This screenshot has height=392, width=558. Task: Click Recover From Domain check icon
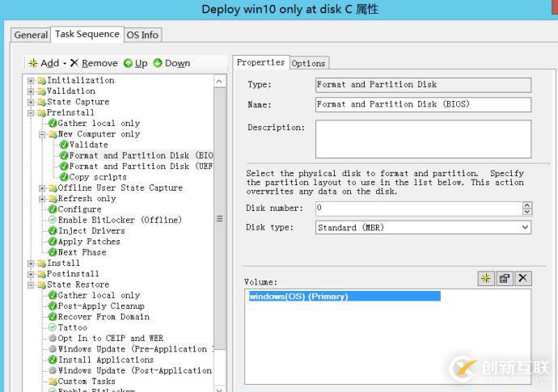[x=53, y=317]
